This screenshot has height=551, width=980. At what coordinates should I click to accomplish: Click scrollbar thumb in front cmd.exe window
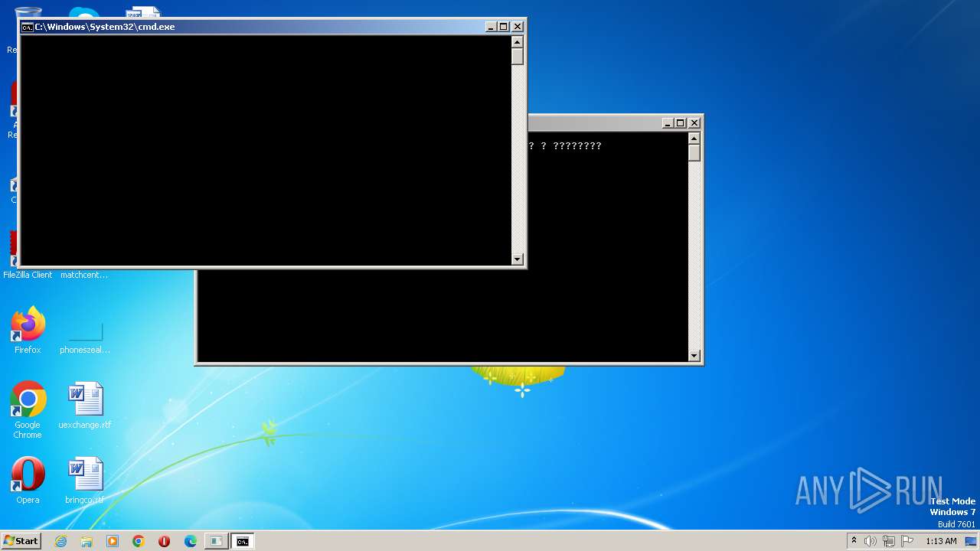point(518,57)
